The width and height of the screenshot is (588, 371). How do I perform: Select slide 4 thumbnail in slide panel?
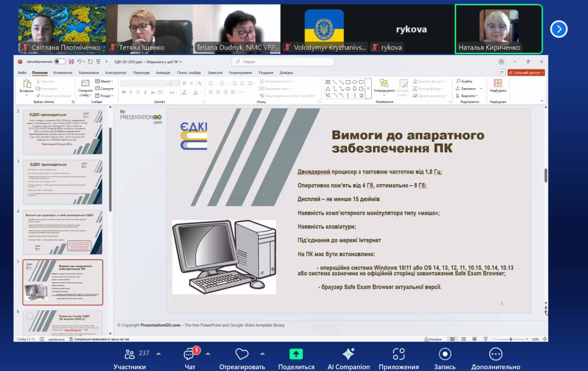[62, 232]
